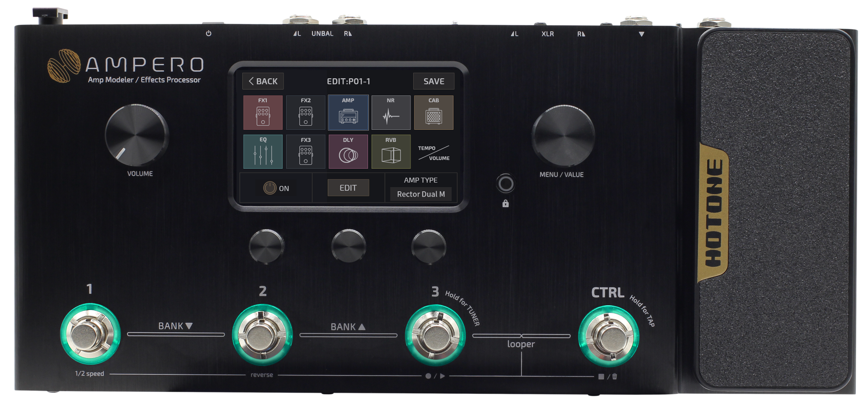
Task: Click the AMPERO brand name
Action: [145, 65]
